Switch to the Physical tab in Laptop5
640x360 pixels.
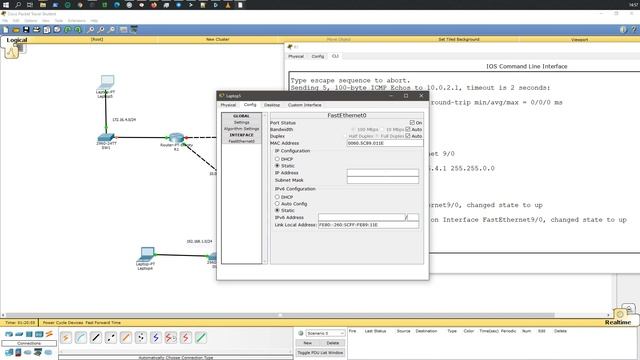click(x=228, y=105)
